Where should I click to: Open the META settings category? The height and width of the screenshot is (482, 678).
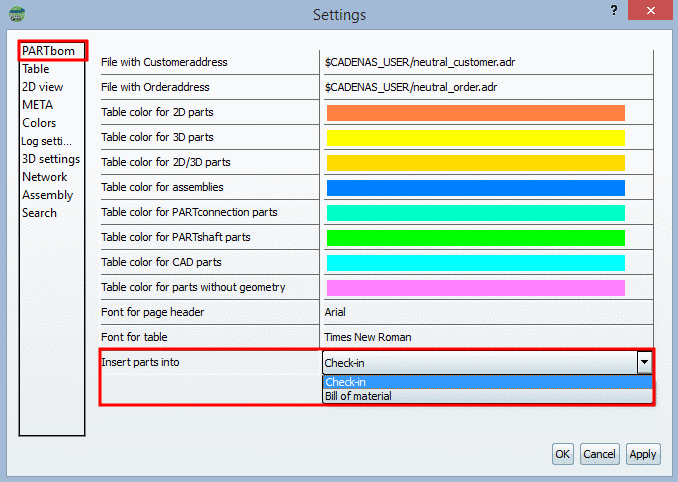pos(38,105)
